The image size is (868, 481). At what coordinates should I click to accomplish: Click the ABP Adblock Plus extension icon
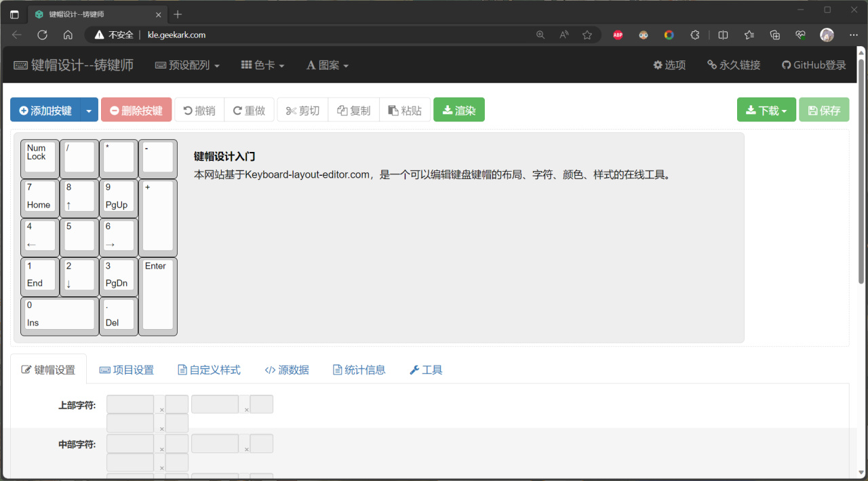click(618, 35)
